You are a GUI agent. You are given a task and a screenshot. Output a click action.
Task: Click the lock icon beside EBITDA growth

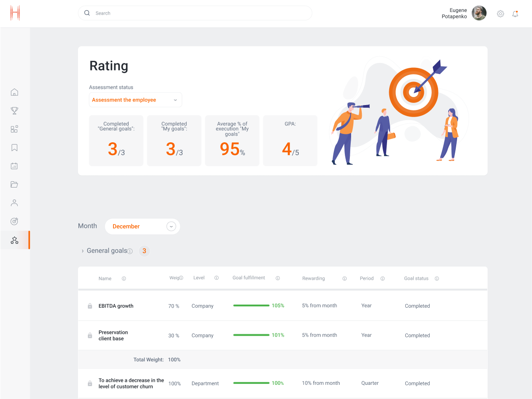point(90,306)
